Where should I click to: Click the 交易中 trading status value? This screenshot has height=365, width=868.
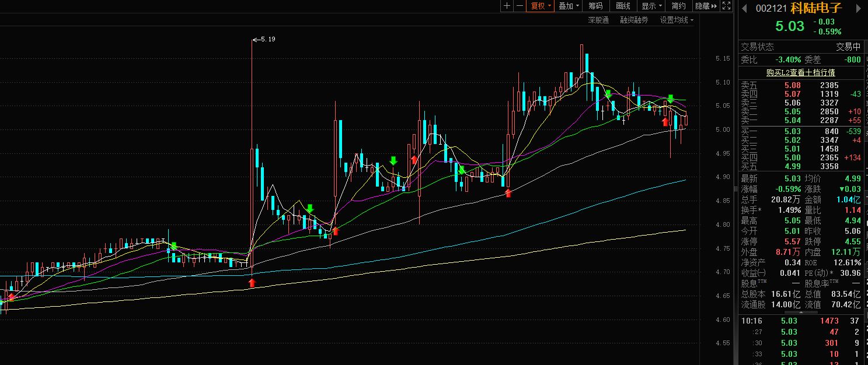pos(848,47)
